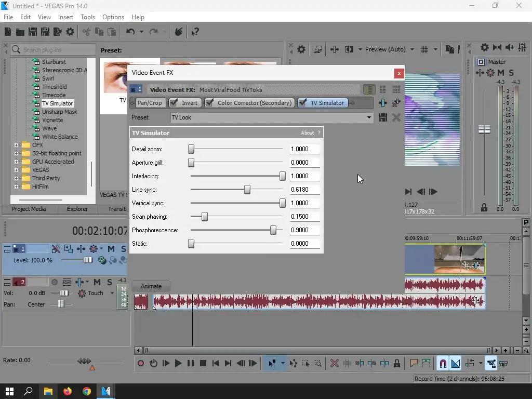The height and width of the screenshot is (399, 532).
Task: Select the Pan/Crop effect button in chain
Action: [x=150, y=103]
